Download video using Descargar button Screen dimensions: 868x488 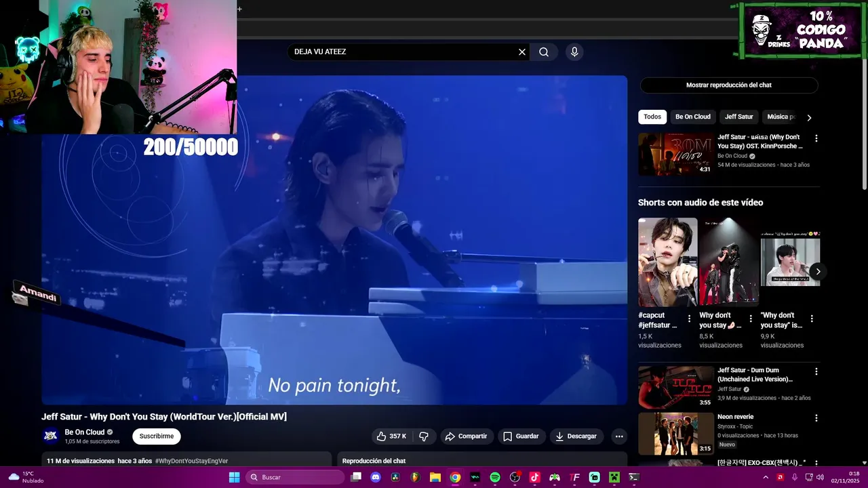click(x=576, y=436)
